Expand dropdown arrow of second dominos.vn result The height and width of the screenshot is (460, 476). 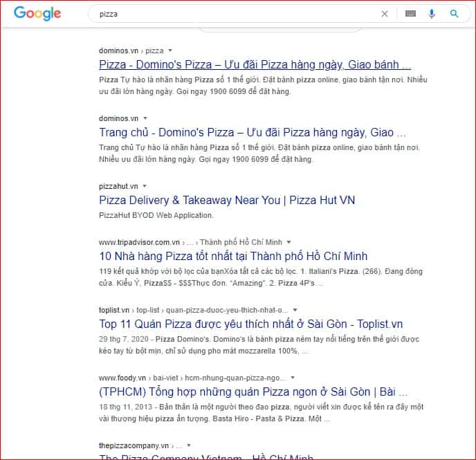(x=145, y=118)
